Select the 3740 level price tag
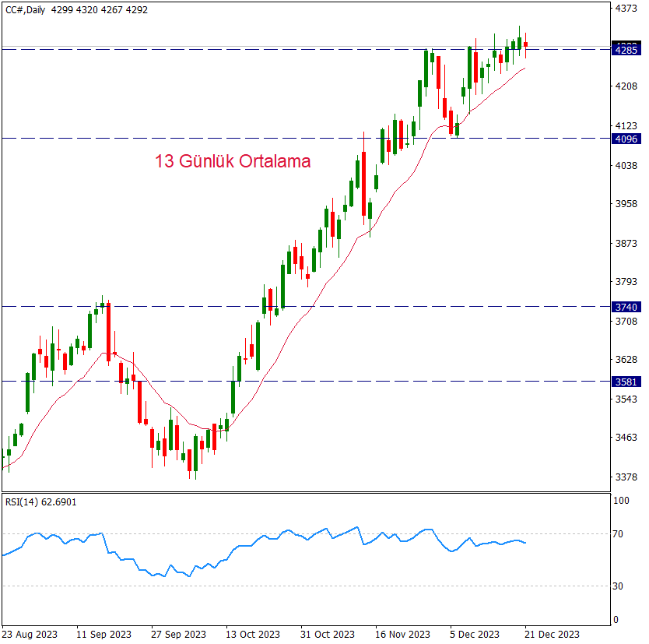Screen dimensions: 649x644 tap(626, 308)
